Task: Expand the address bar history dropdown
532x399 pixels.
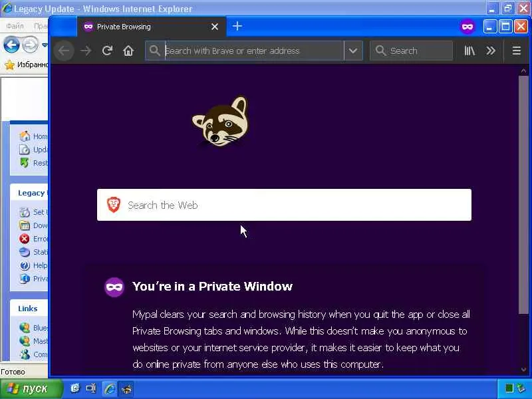Action: click(x=353, y=51)
